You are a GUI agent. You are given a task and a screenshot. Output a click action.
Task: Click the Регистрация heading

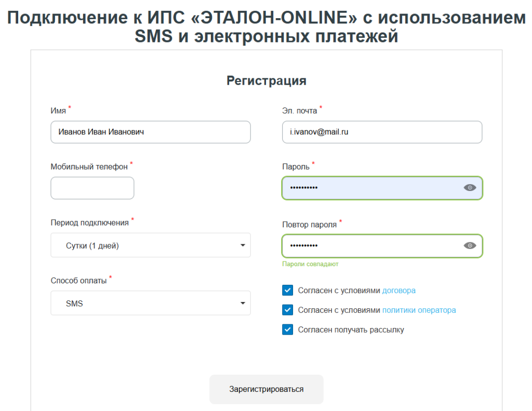tap(267, 80)
